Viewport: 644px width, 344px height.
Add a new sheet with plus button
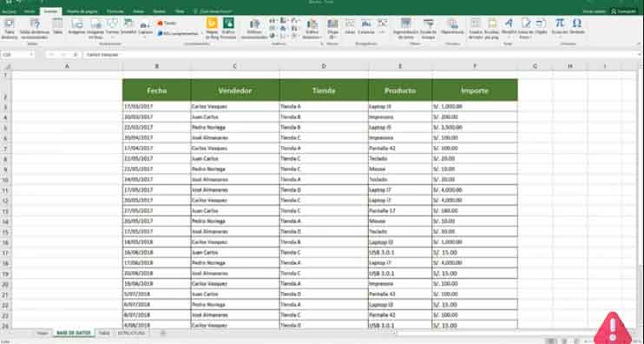[x=163, y=333]
